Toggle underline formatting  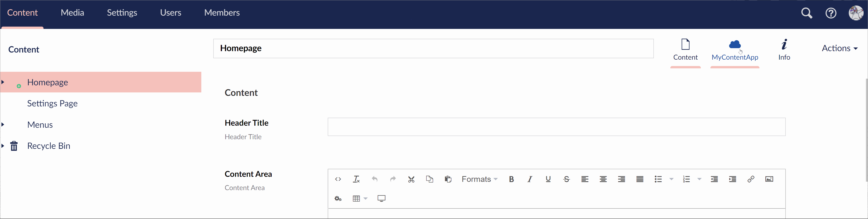[x=548, y=179]
